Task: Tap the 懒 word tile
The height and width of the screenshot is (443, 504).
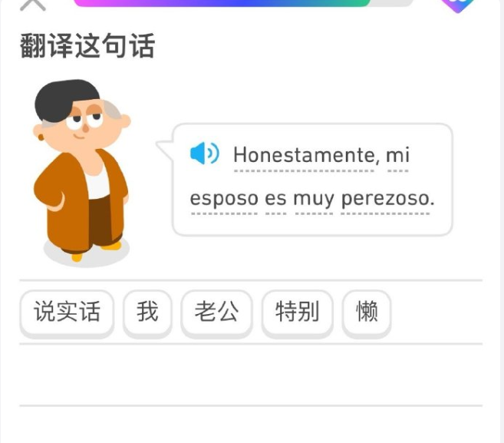Action: [x=367, y=312]
